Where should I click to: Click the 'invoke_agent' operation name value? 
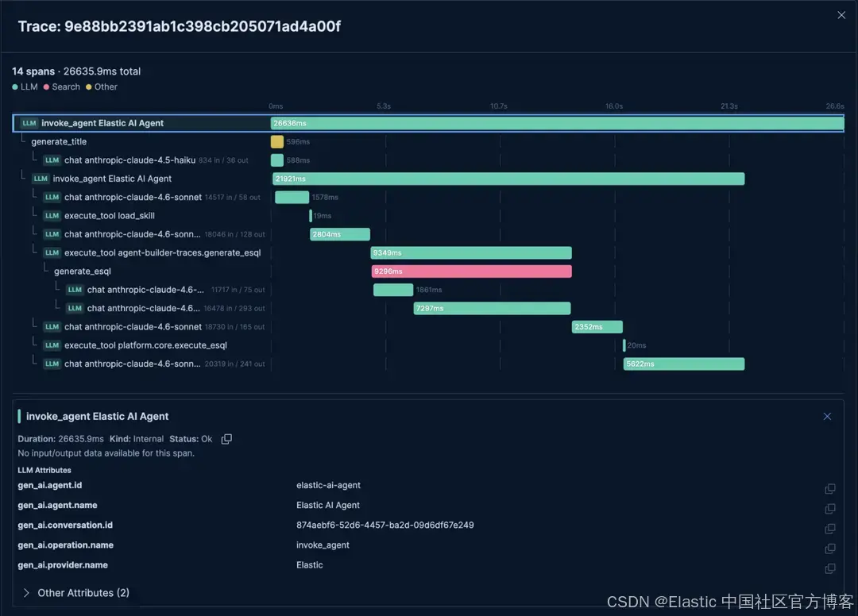[323, 545]
